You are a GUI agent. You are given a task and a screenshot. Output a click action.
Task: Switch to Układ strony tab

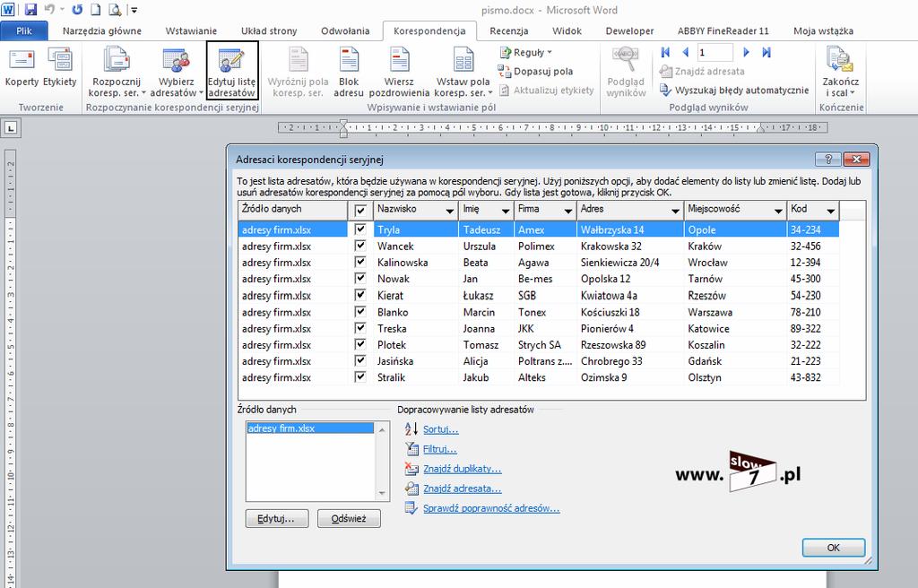click(269, 31)
